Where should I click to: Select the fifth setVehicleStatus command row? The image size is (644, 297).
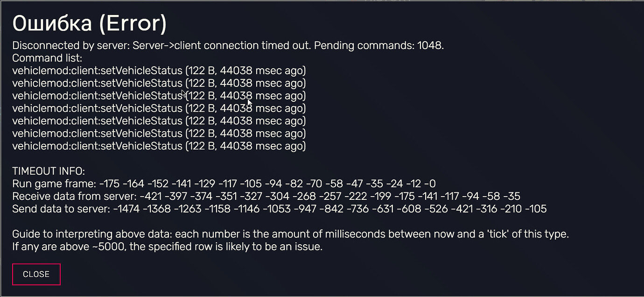(159, 120)
